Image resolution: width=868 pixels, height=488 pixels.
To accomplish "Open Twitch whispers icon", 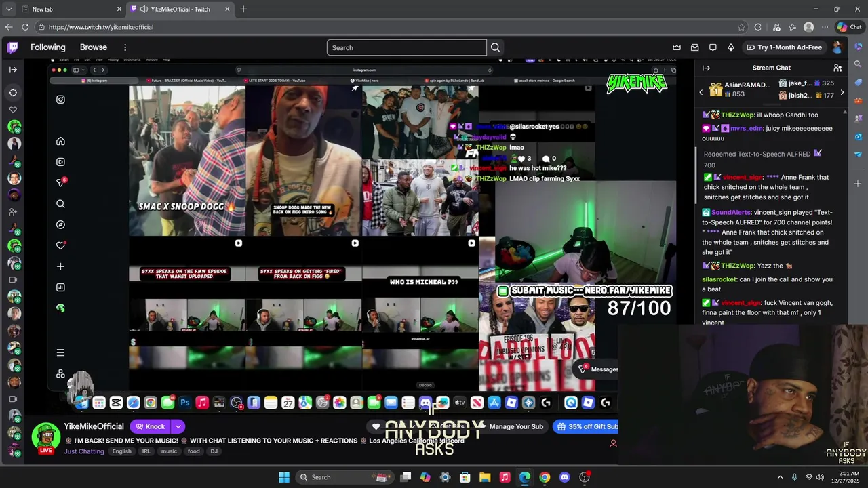I will [x=713, y=47].
